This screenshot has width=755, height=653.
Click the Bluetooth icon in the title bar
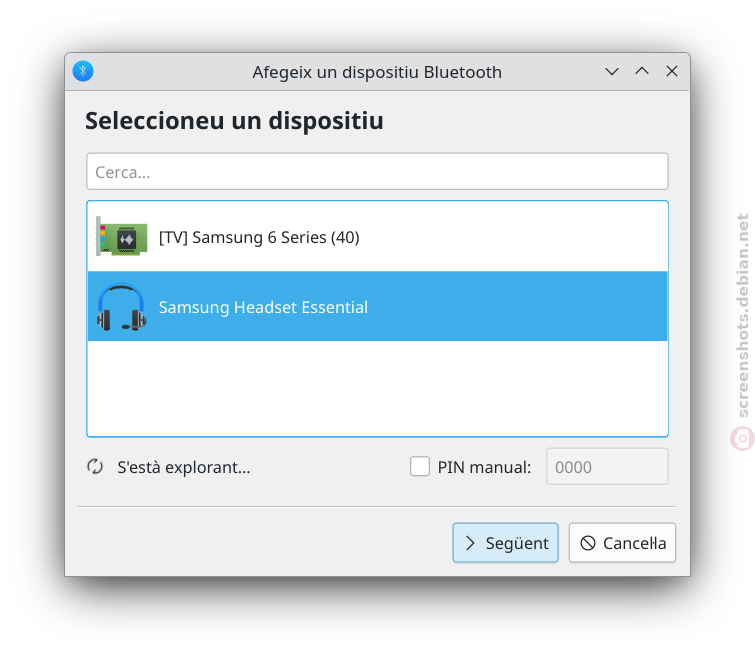point(83,71)
